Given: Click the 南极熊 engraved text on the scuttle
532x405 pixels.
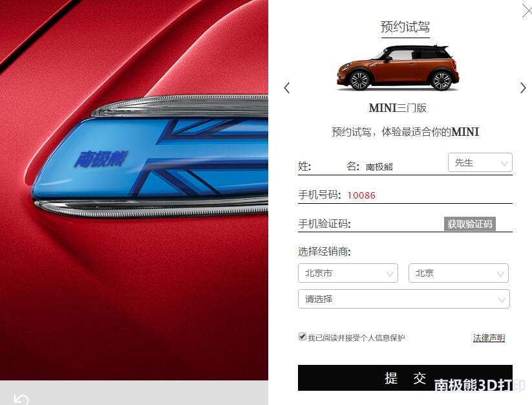Looking at the screenshot, I should (x=101, y=159).
